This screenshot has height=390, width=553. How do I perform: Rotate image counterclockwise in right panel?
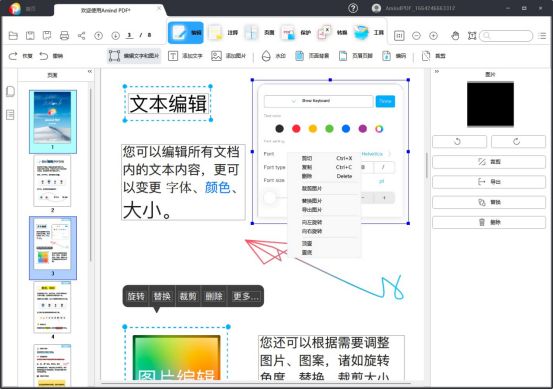(459, 142)
